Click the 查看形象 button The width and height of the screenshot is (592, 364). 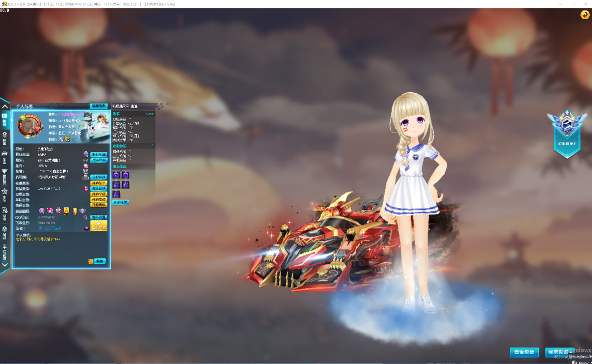click(x=524, y=352)
